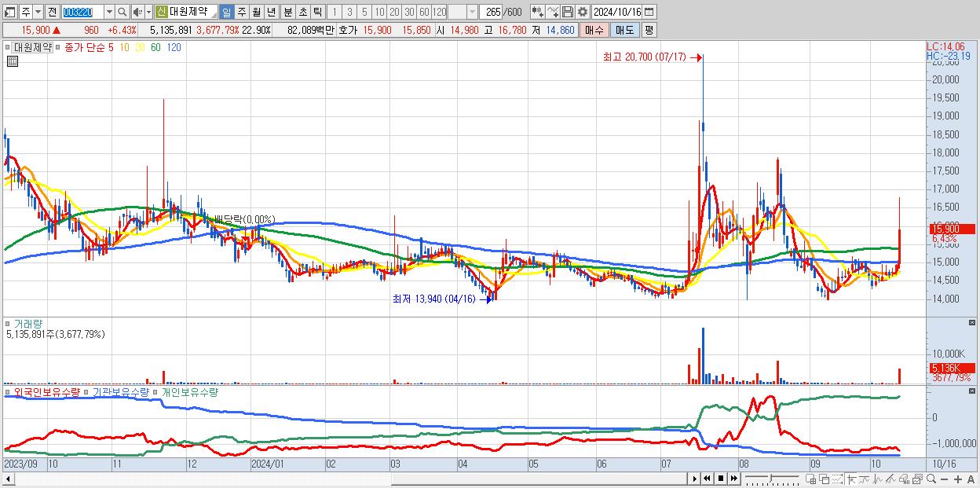
Task: Click the save chart disk icon
Action: [x=568, y=12]
